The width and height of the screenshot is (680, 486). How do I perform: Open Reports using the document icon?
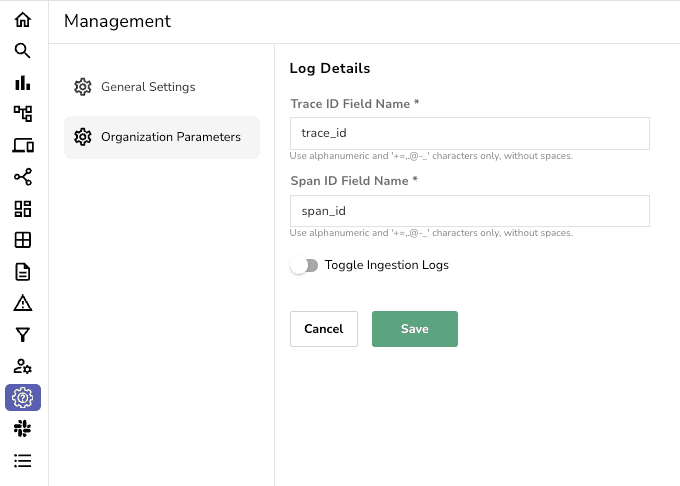pos(23,272)
